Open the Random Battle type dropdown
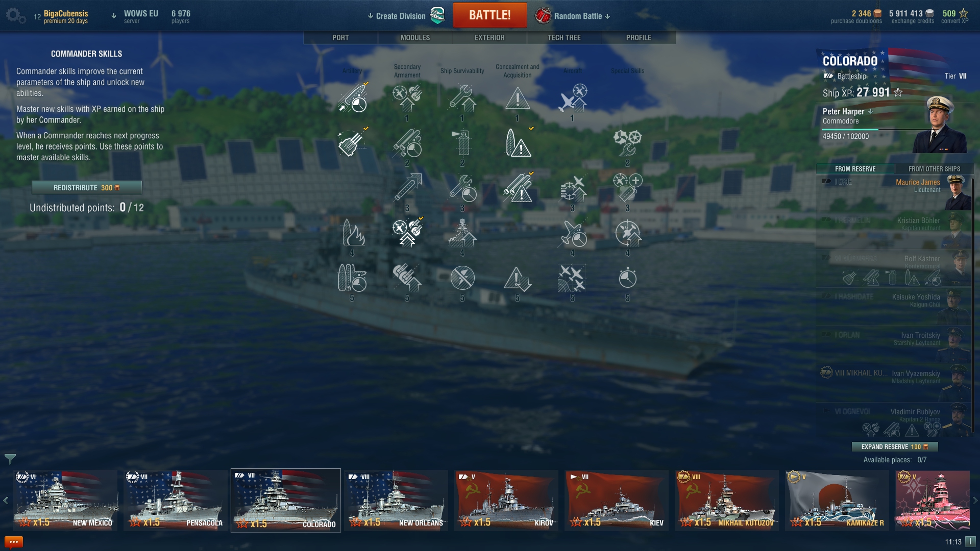Viewport: 980px width, 551px height. (573, 16)
